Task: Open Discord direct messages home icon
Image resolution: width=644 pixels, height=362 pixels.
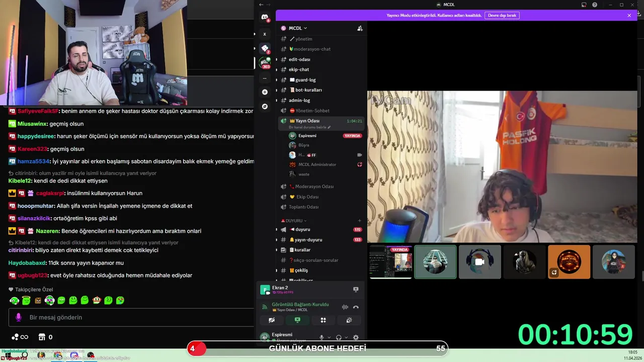Action: point(265,17)
